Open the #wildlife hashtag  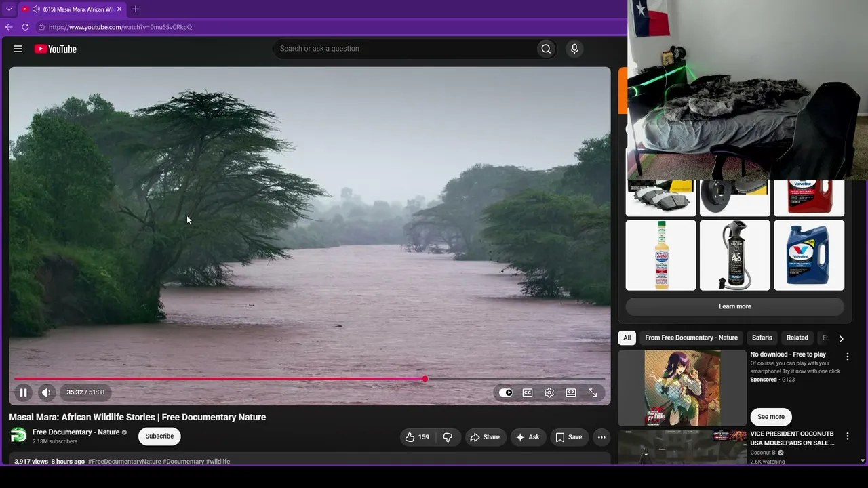(218, 462)
